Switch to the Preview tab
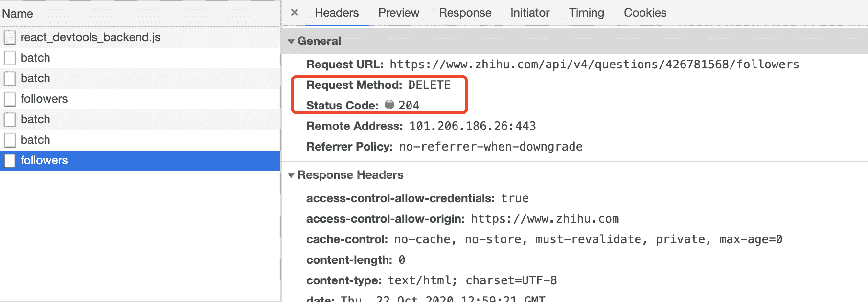 [398, 13]
